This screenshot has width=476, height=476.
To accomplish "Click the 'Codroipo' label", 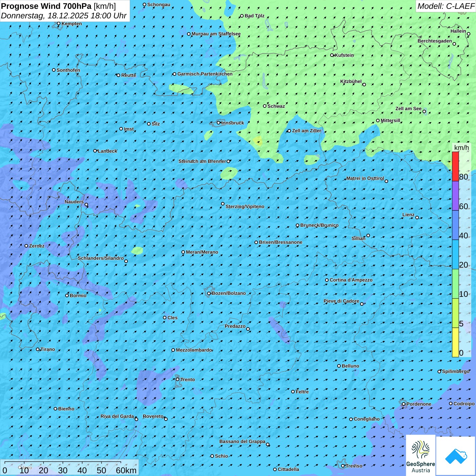I will pyautogui.click(x=464, y=404).
